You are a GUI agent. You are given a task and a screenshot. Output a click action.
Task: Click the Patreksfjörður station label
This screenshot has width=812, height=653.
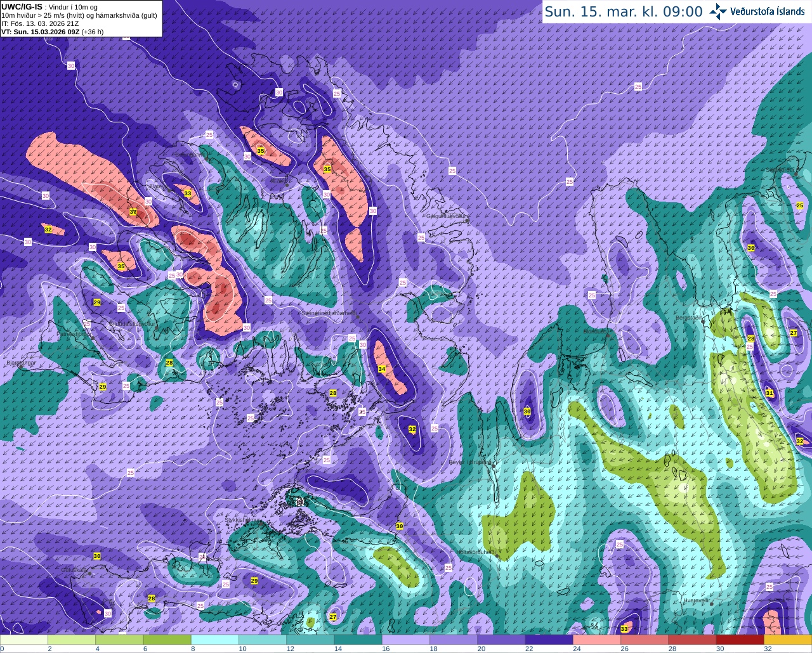coord(75,333)
